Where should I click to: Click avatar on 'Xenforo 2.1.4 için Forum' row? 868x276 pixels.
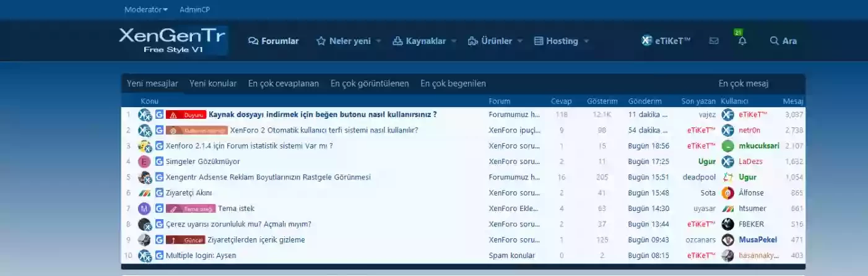point(144,146)
